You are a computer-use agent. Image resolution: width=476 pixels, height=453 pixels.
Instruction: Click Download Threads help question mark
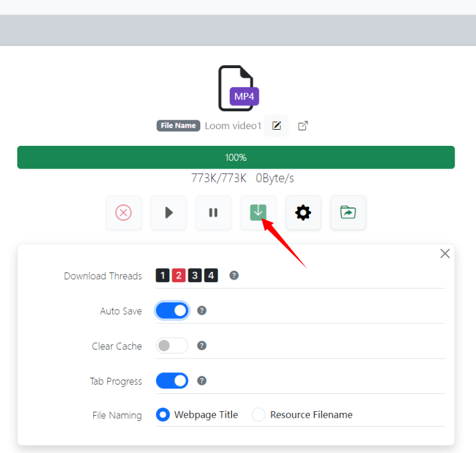(x=234, y=276)
